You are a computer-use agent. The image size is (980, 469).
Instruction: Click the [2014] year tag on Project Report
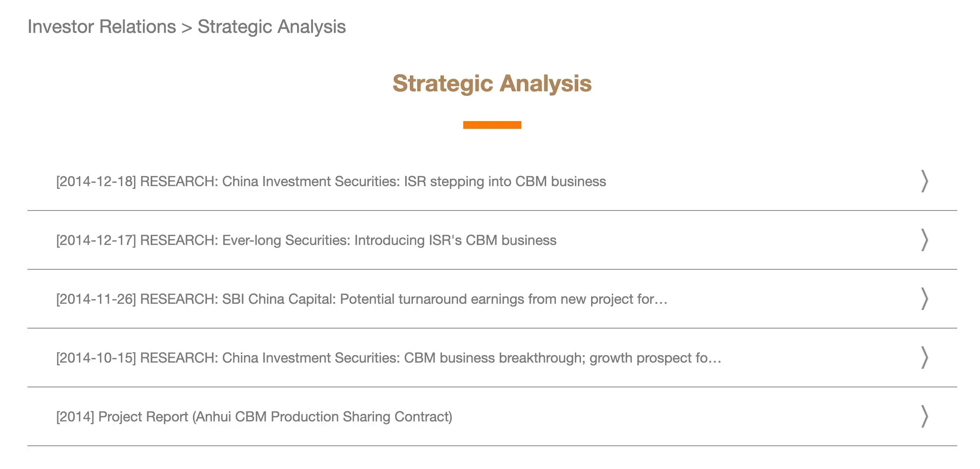[75, 417]
